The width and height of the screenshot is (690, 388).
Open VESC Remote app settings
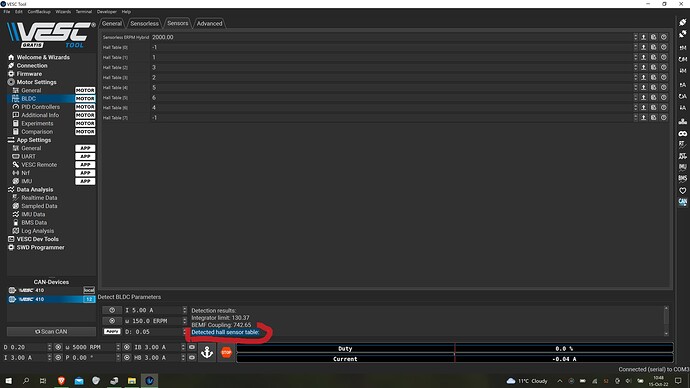(39, 165)
